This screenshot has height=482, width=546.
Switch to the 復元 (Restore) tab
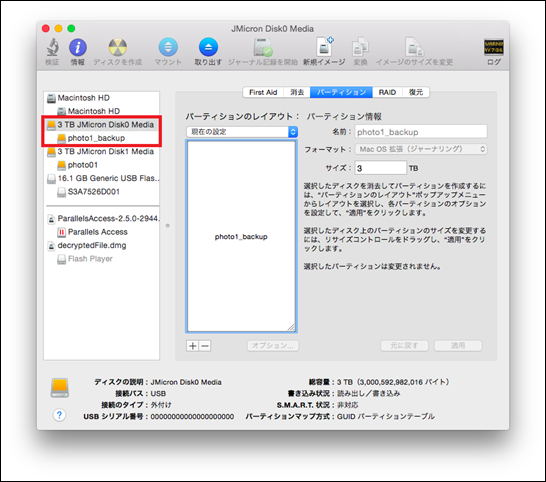[416, 92]
